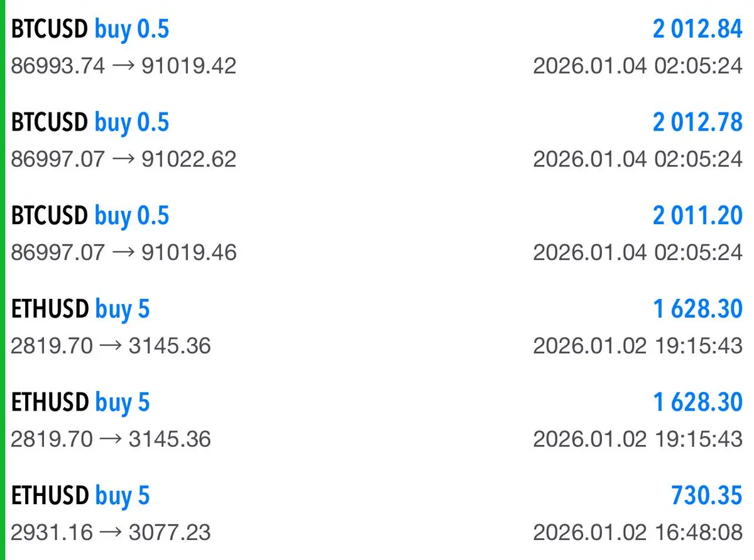754x560 pixels.
Task: Click the entry price 86993.74
Action: (x=58, y=65)
